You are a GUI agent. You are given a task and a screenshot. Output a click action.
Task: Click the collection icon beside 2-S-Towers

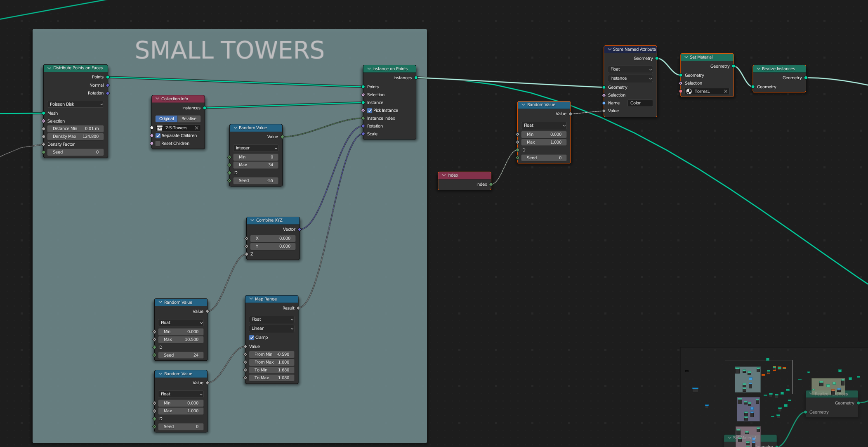pyautogui.click(x=160, y=128)
